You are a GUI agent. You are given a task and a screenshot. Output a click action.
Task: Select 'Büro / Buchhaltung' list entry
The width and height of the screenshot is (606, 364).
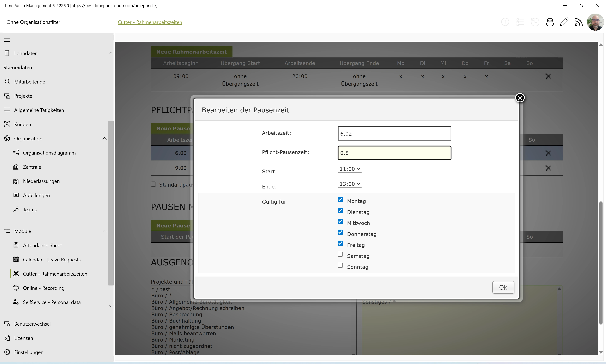(x=176, y=321)
